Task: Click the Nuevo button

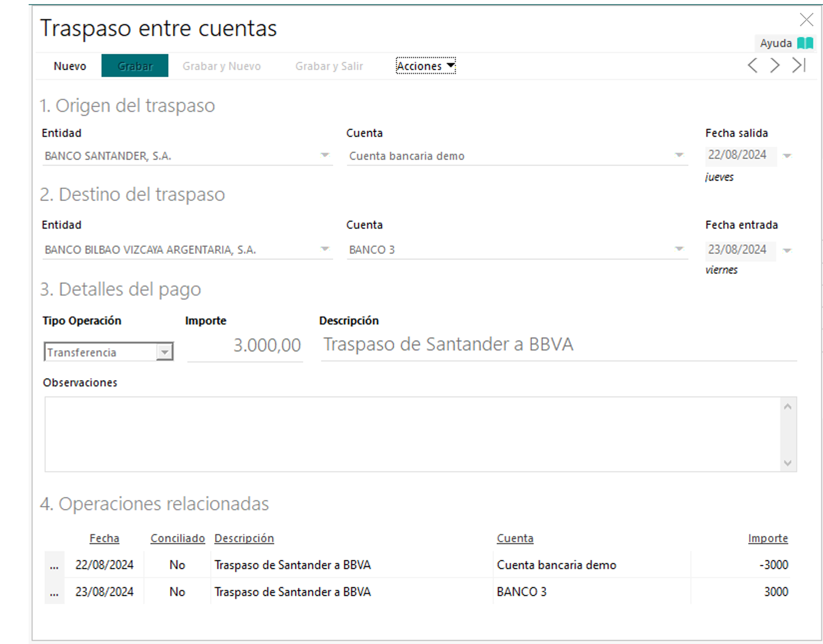Action: pyautogui.click(x=70, y=66)
